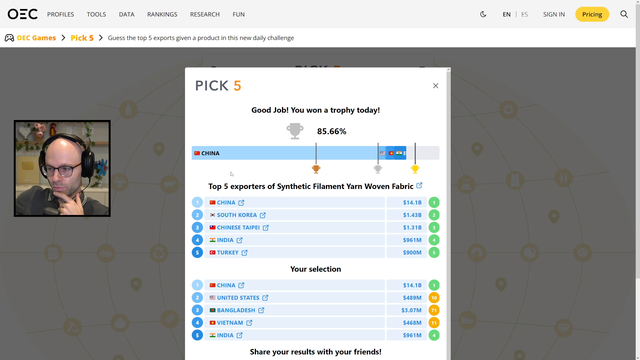Open the RANKINGS menu
This screenshot has width=640, height=360.
(162, 14)
